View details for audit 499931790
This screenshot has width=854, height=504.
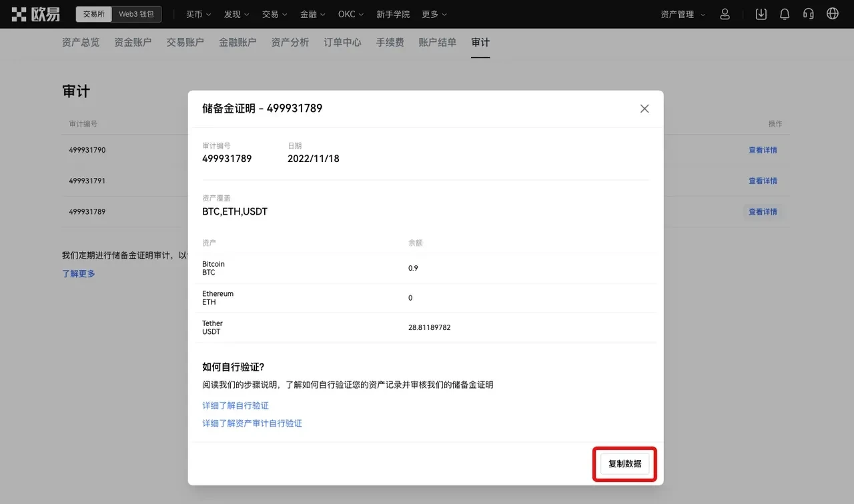[x=763, y=150]
